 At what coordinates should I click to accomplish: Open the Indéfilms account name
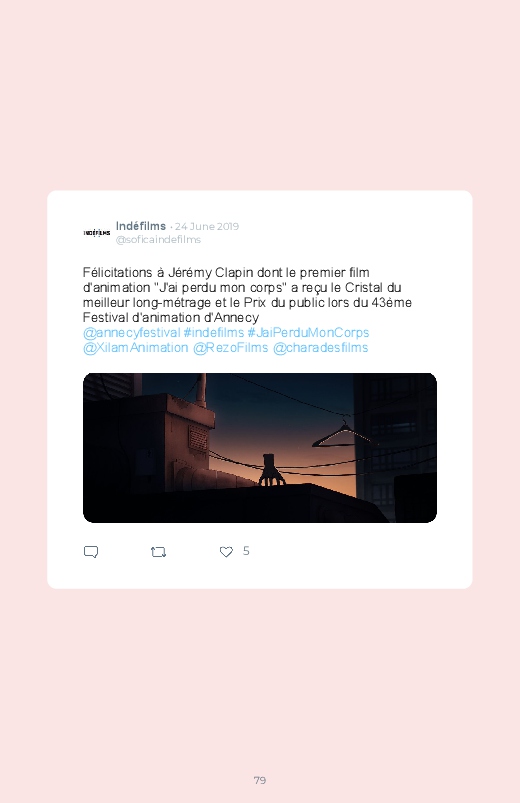pyautogui.click(x=141, y=226)
